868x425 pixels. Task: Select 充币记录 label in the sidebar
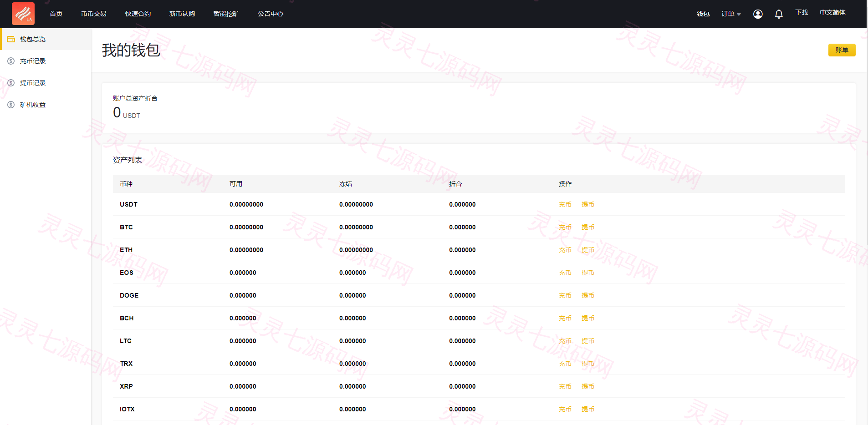click(x=33, y=61)
